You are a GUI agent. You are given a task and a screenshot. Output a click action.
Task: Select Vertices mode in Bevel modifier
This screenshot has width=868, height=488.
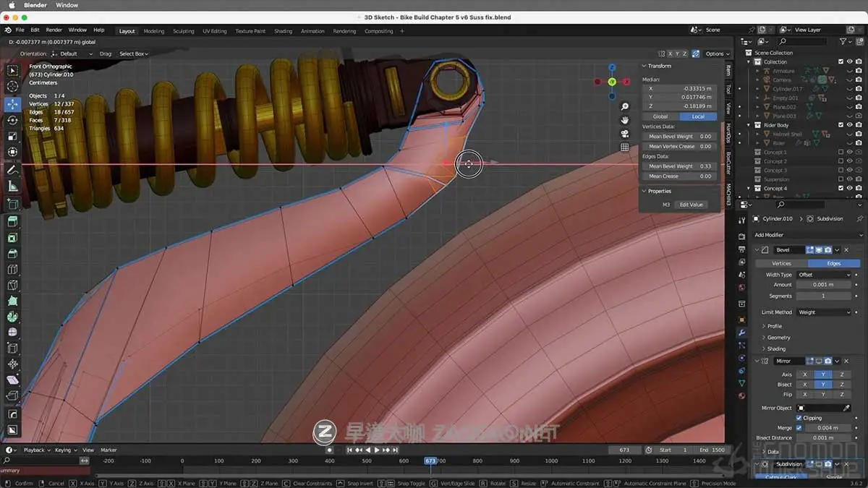click(x=782, y=263)
